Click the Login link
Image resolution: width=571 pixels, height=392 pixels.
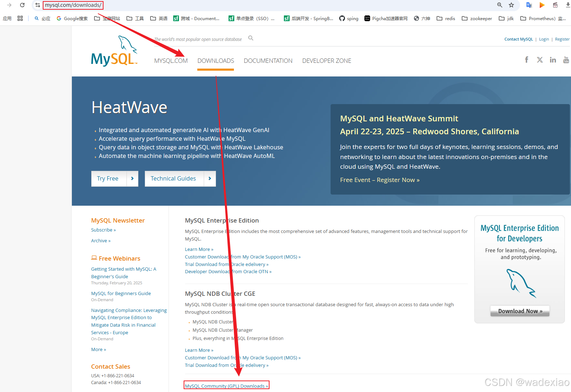tap(544, 39)
